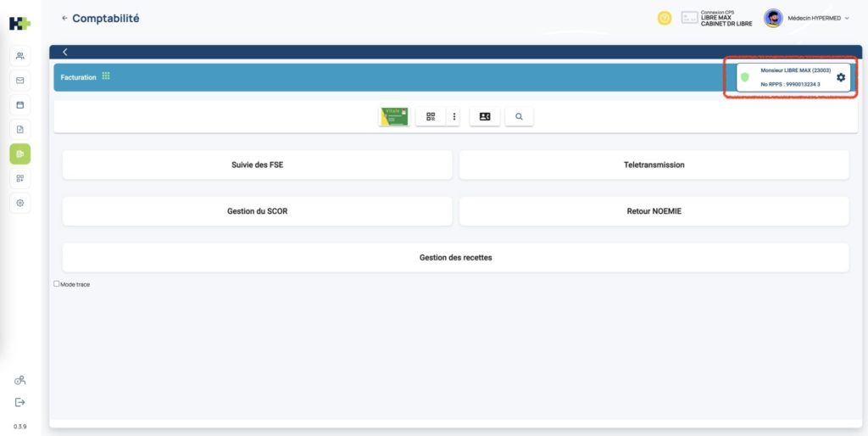Click the gear in the Monsieur LIBRE MAX card
The width and height of the screenshot is (868, 436).
pyautogui.click(x=841, y=77)
